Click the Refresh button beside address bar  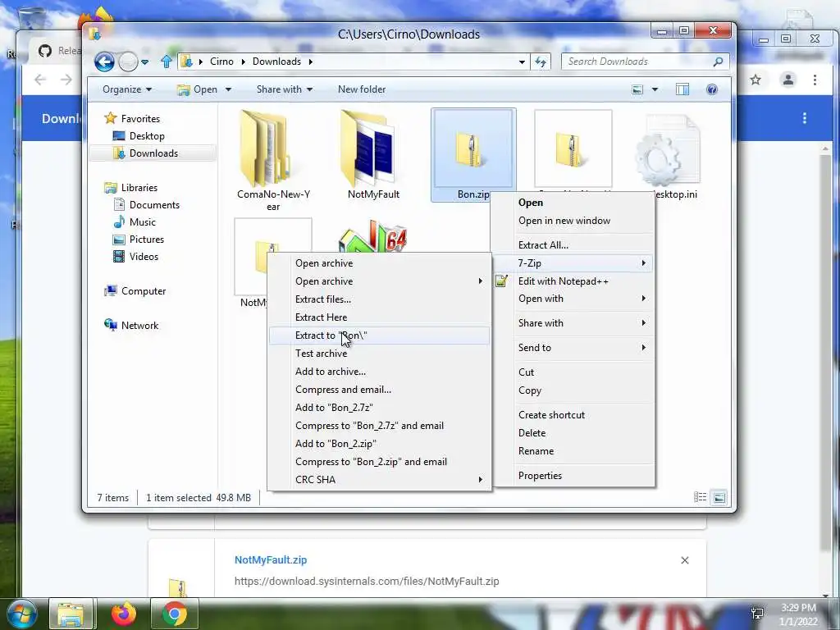click(541, 62)
